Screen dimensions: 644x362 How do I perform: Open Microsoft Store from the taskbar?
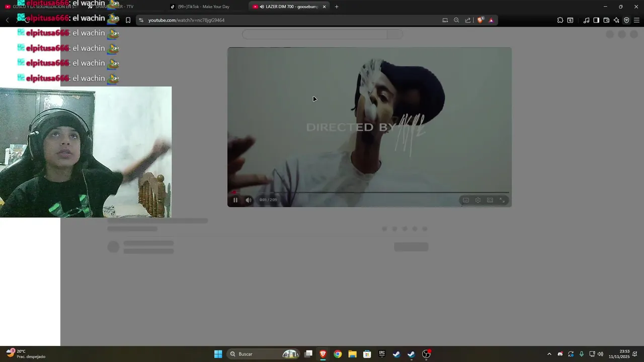pyautogui.click(x=367, y=354)
